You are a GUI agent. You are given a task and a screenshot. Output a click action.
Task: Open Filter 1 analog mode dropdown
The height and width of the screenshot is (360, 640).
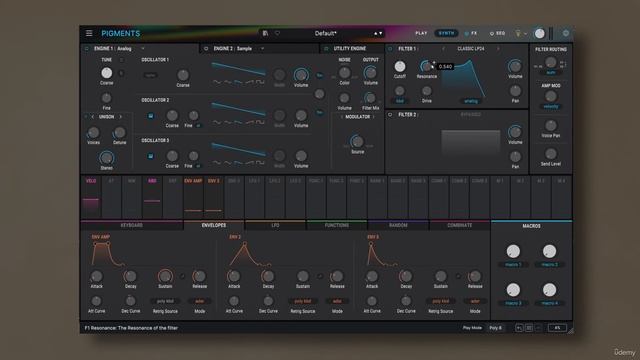471,101
